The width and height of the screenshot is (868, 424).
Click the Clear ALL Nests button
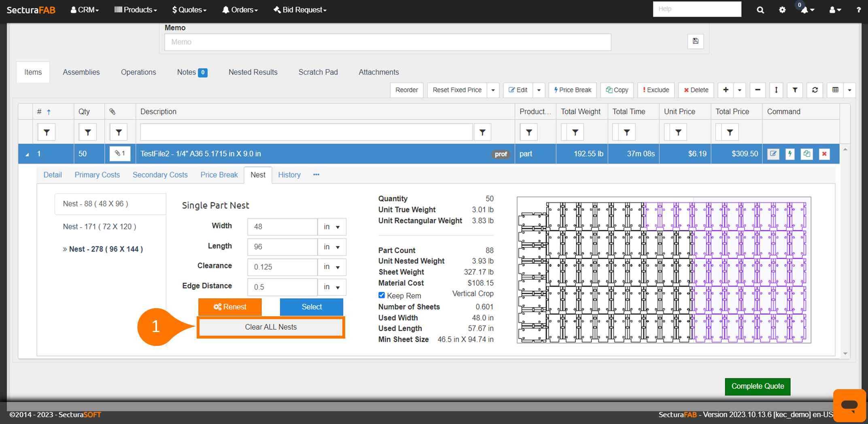tap(271, 327)
